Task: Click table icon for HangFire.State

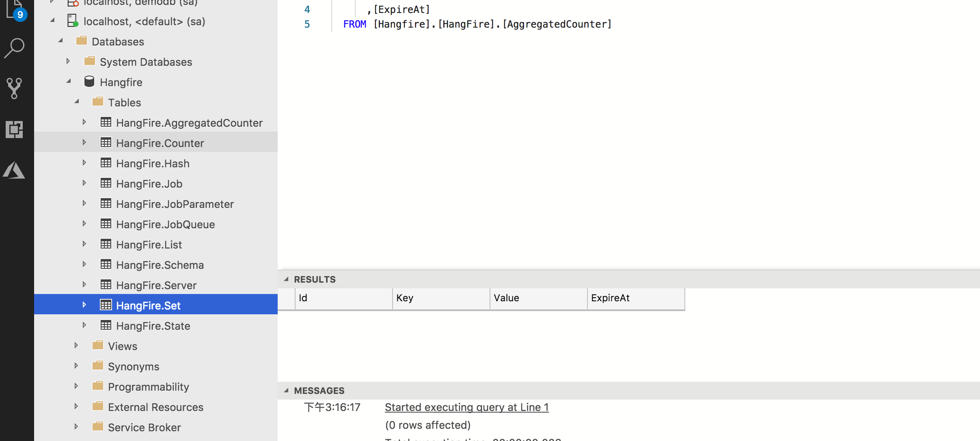Action: click(106, 325)
